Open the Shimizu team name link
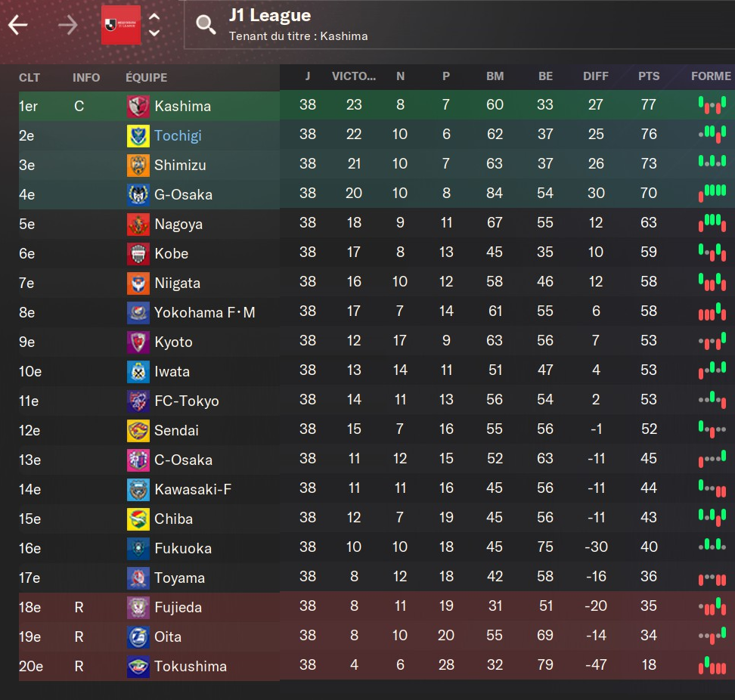The width and height of the screenshot is (735, 700). point(180,166)
